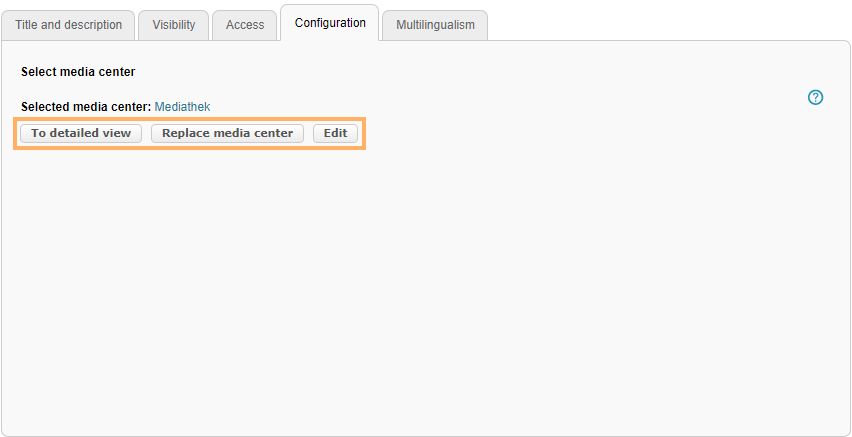Hit the Edit button
852x437 pixels.
pyautogui.click(x=335, y=133)
